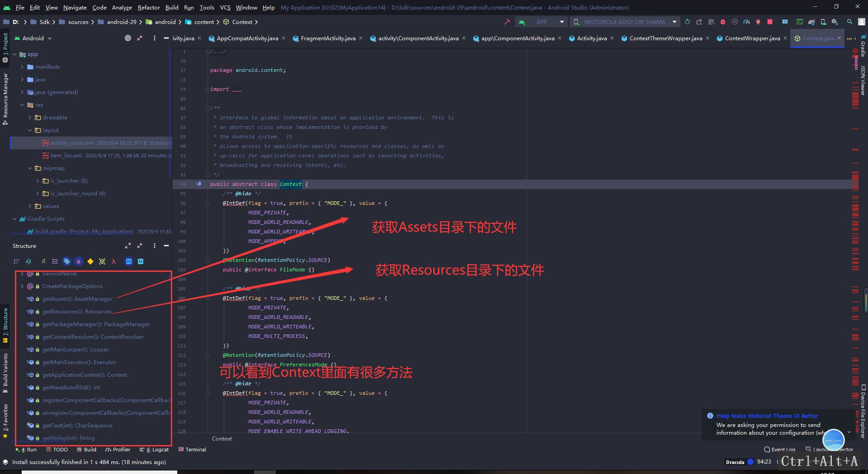This screenshot has width=868, height=474.
Task: Open the Terminal tool window
Action: click(x=192, y=450)
